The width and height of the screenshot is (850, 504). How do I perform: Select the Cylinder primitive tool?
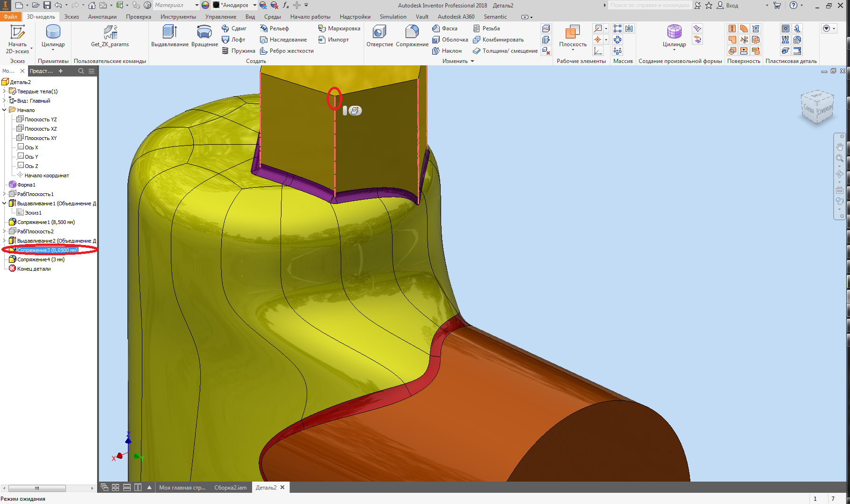click(x=53, y=36)
